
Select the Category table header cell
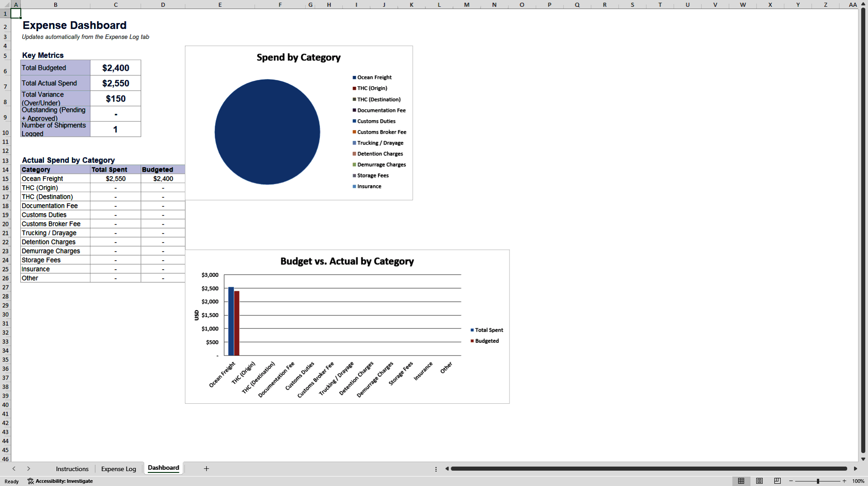(x=55, y=169)
